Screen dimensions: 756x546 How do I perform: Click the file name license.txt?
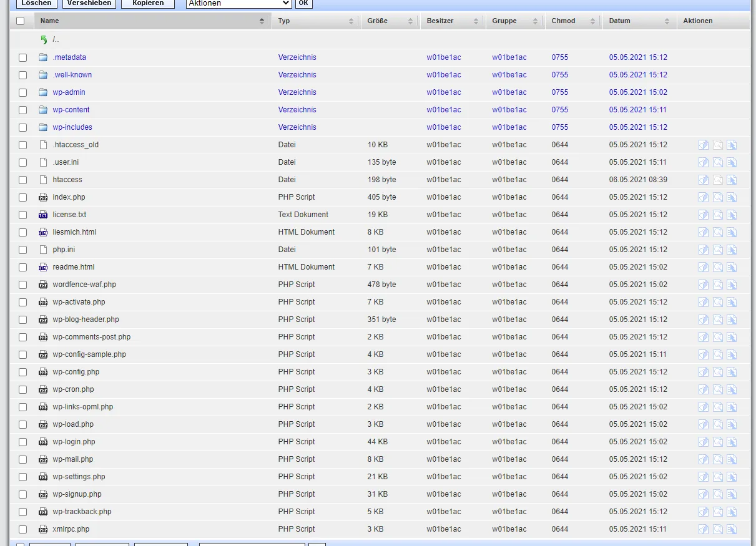tap(69, 215)
